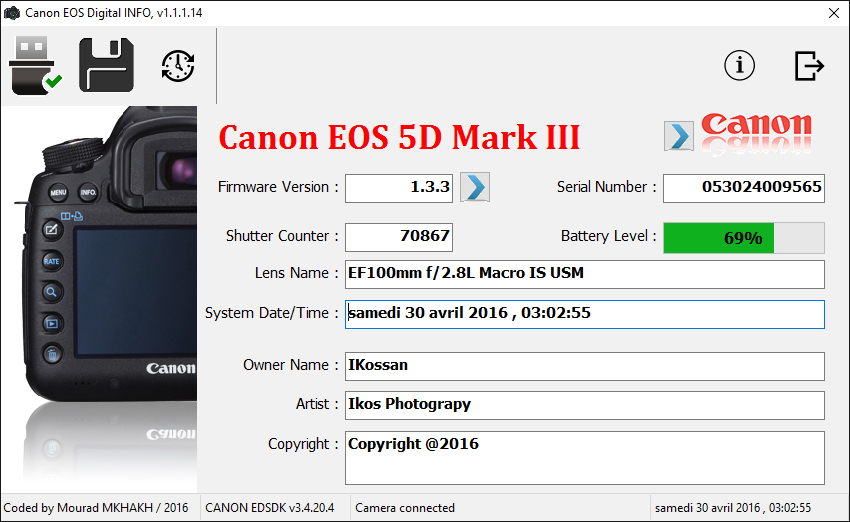The height and width of the screenshot is (522, 850).
Task: Click the Canon logo
Action: pos(756,134)
